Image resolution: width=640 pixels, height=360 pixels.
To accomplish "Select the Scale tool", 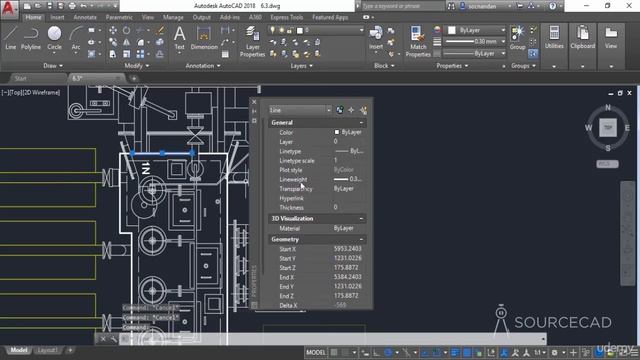I will [x=127, y=54].
